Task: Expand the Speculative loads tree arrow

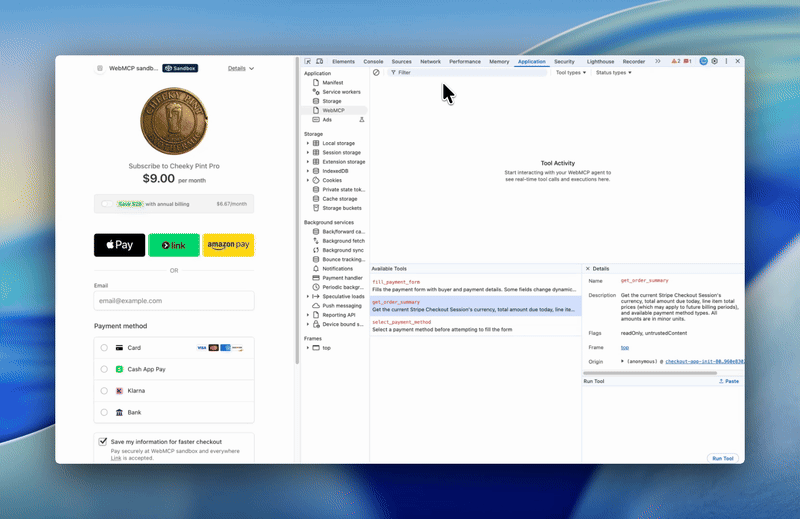Action: 308,296
